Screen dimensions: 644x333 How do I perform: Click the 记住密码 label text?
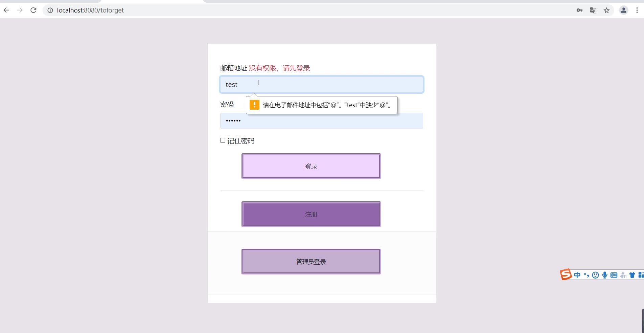(241, 141)
